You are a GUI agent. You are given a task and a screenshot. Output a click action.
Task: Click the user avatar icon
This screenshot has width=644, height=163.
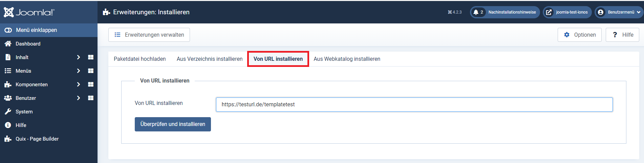(601, 12)
